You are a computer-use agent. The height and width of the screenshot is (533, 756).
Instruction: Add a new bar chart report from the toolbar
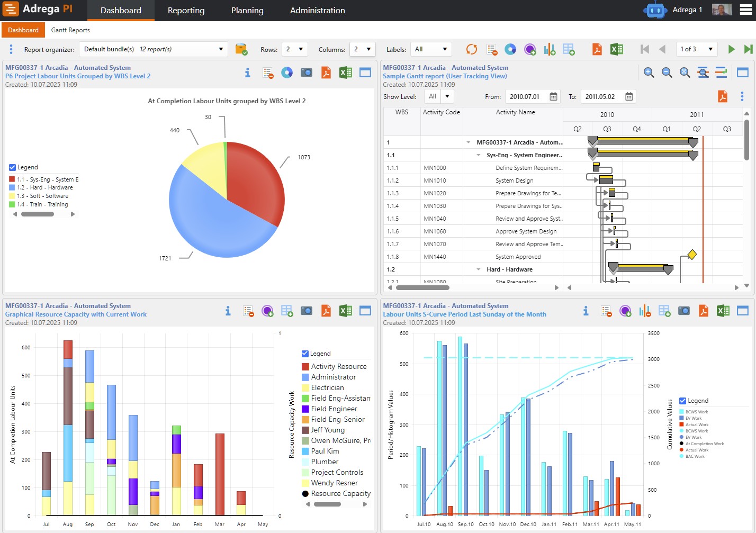(x=549, y=49)
